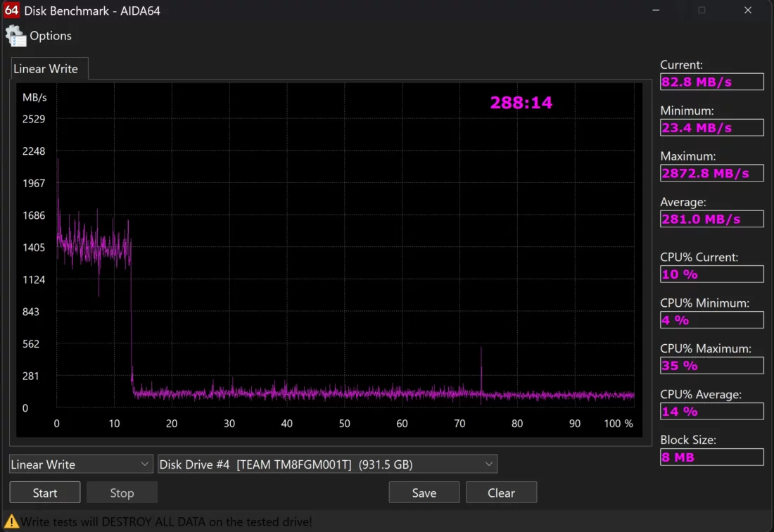Viewport: 774px width, 532px height.
Task: Open the Linear Write test type dropdown
Action: pos(81,464)
